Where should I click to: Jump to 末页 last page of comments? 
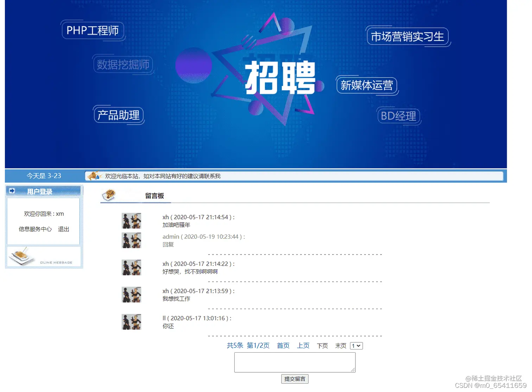pyautogui.click(x=341, y=346)
